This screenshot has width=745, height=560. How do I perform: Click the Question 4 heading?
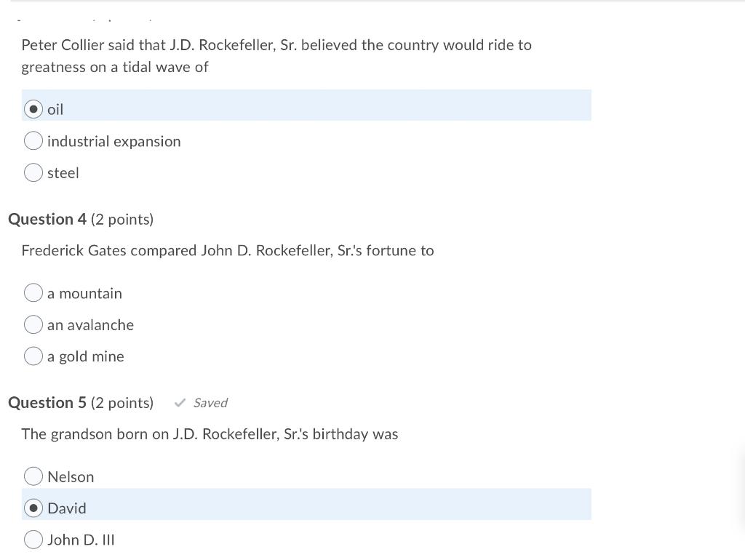pyautogui.click(x=47, y=219)
